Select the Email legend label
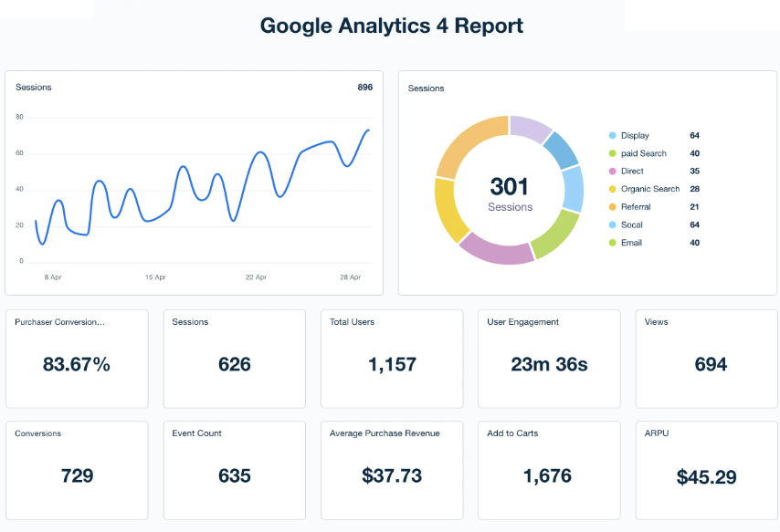780x532 pixels. [631, 243]
